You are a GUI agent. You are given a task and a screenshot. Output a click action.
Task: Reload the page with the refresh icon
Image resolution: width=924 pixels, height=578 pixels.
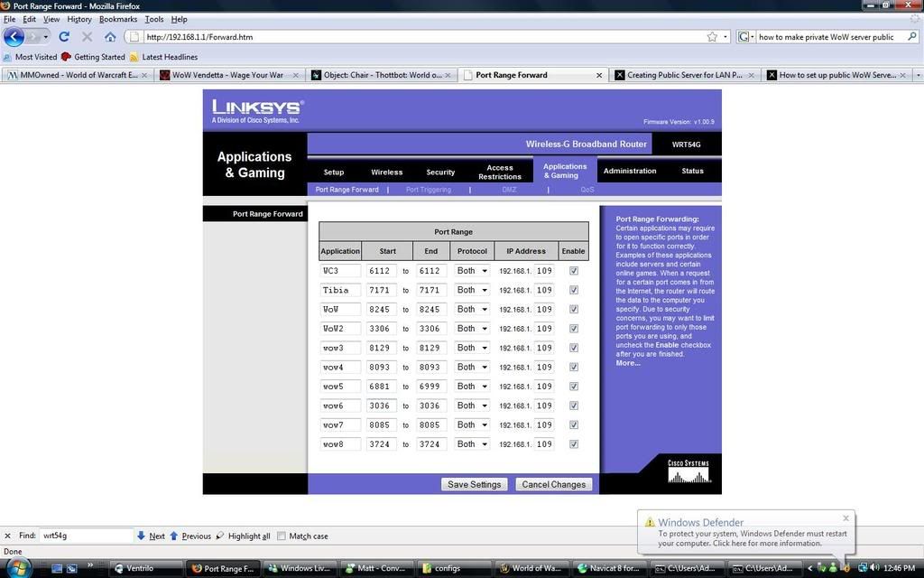click(x=64, y=36)
